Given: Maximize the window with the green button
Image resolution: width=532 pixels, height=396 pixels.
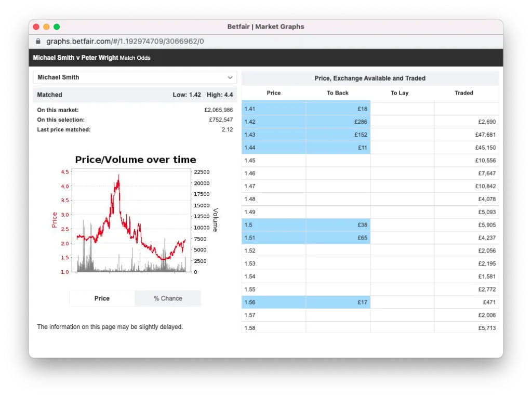Looking at the screenshot, I should coord(57,27).
